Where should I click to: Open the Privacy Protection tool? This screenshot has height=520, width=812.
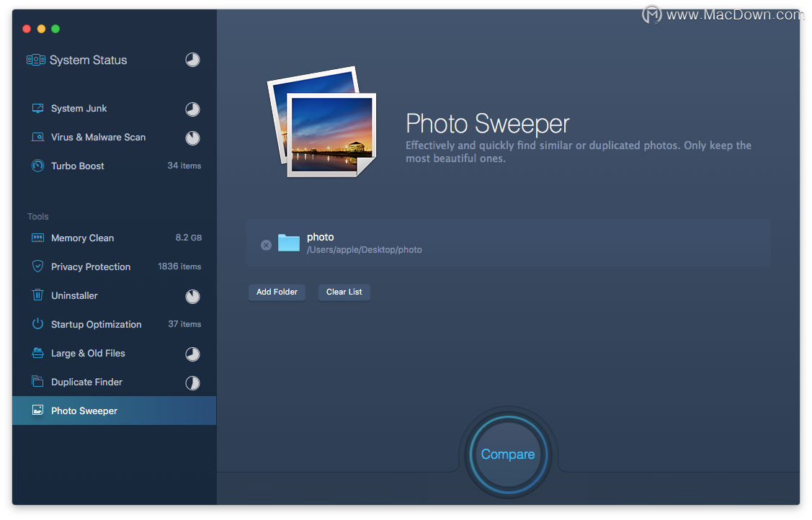[114, 266]
